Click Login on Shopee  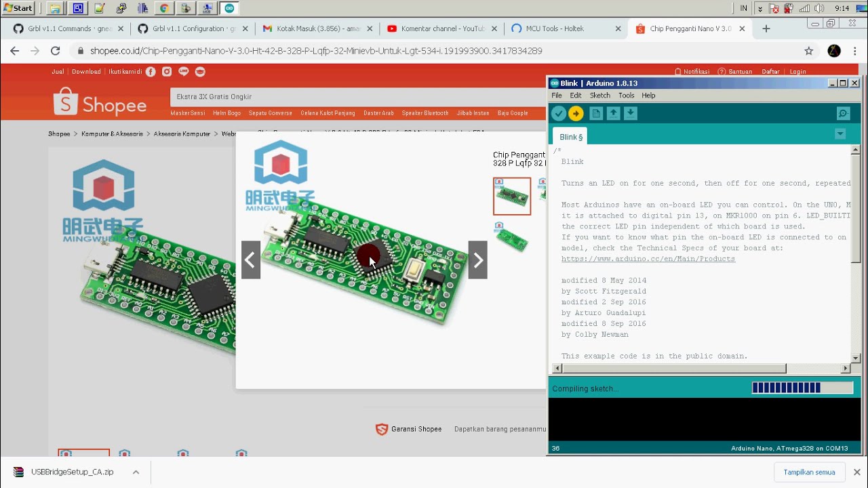[x=797, y=72]
